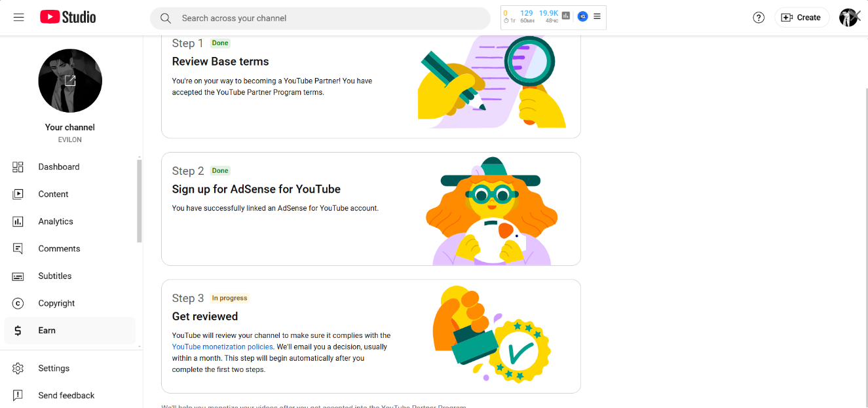Click the Step 1 label

188,43
